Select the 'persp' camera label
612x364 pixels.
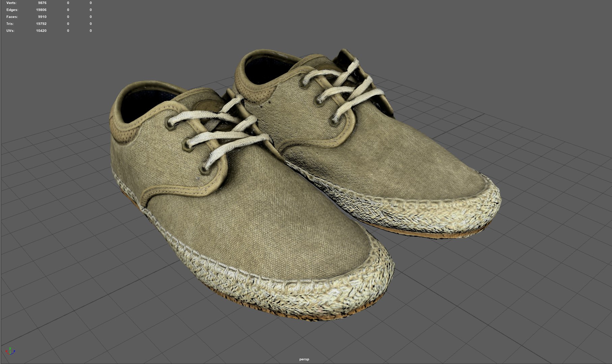click(304, 359)
